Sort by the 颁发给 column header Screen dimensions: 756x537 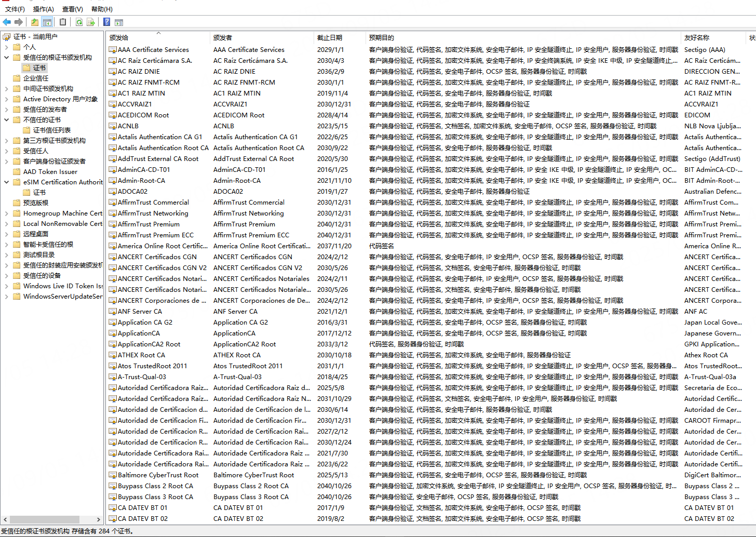158,37
